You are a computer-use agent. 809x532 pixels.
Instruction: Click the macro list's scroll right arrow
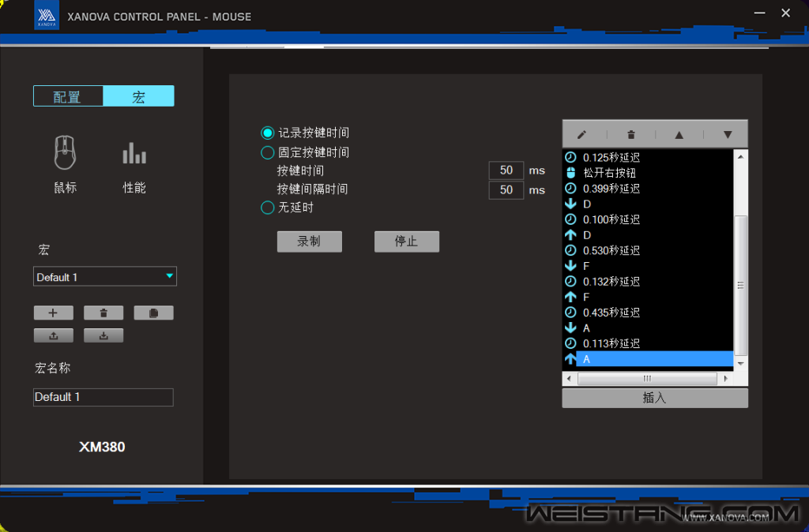point(726,379)
